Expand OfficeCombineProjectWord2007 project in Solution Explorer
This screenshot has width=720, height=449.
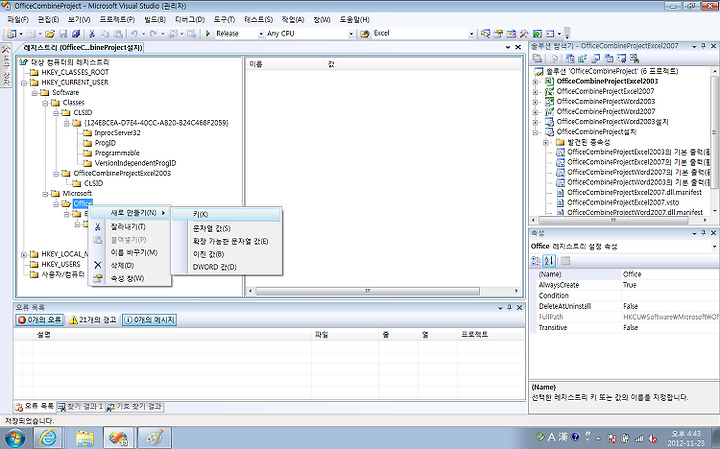tap(535, 112)
